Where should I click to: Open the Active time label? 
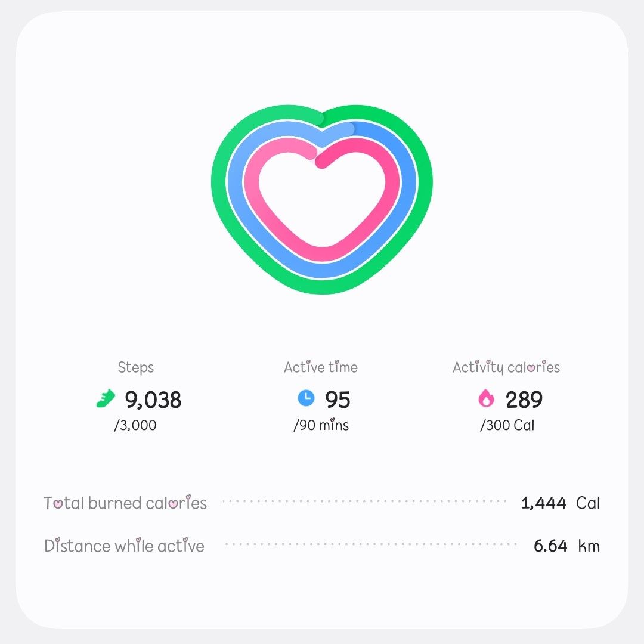[321, 367]
